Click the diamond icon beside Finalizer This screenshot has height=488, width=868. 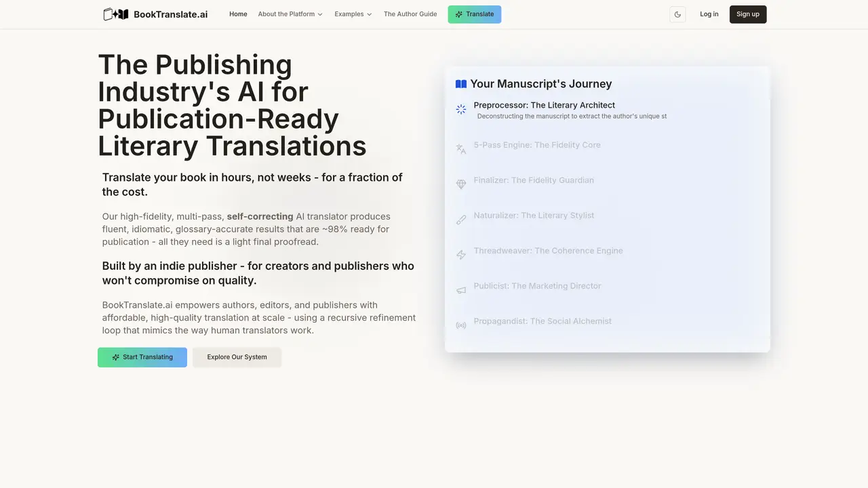coord(461,184)
